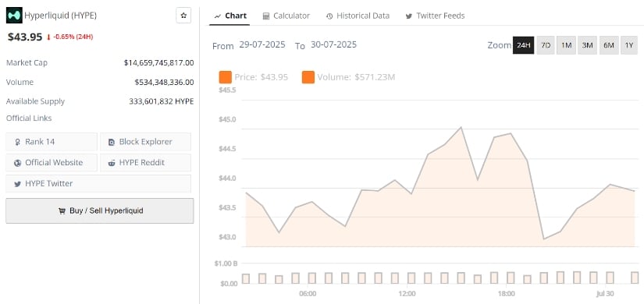This screenshot has height=304, width=644.
Task: Click the Hyperliquid logo icon
Action: 14,16
